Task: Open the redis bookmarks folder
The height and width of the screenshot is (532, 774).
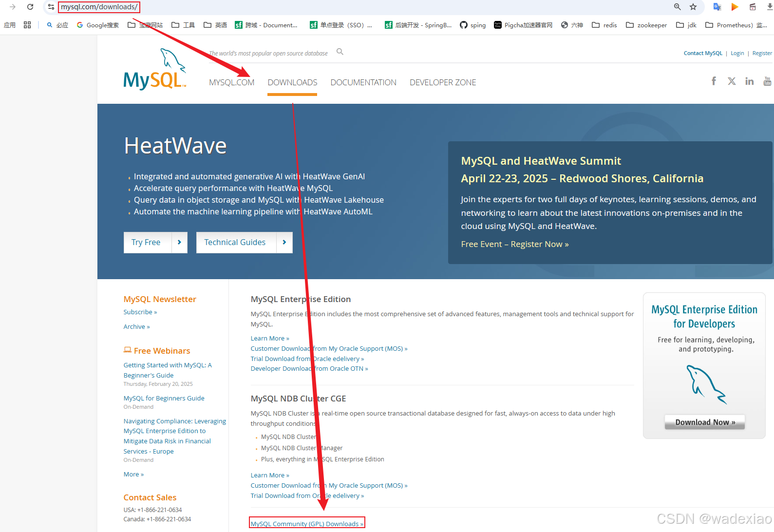Action: (604, 25)
